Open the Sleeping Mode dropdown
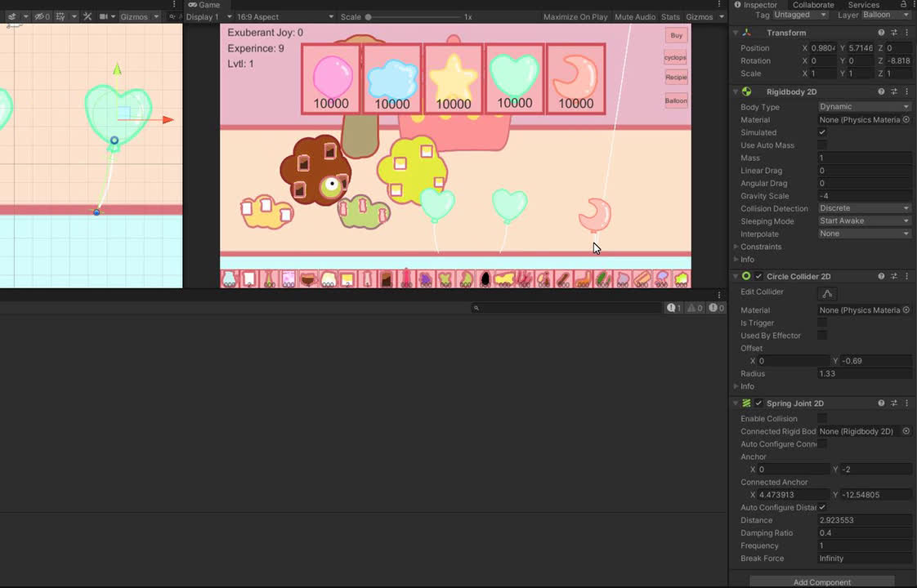The width and height of the screenshot is (917, 588). tap(865, 221)
